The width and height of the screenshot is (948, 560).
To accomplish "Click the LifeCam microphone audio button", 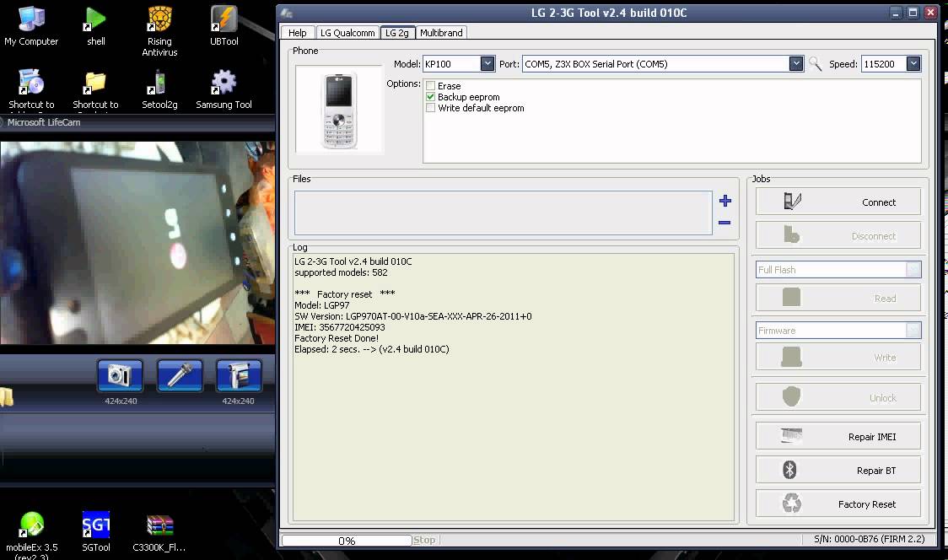I will click(180, 375).
